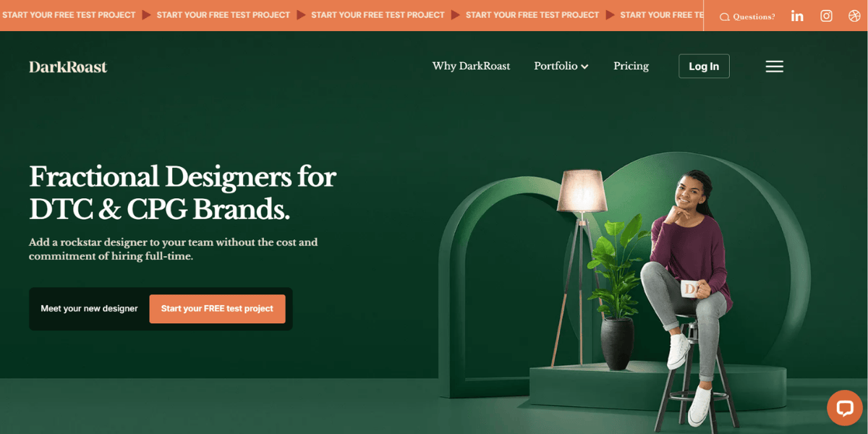Screen dimensions: 868x434
Task: Open the hamburger menu icon
Action: coord(775,67)
